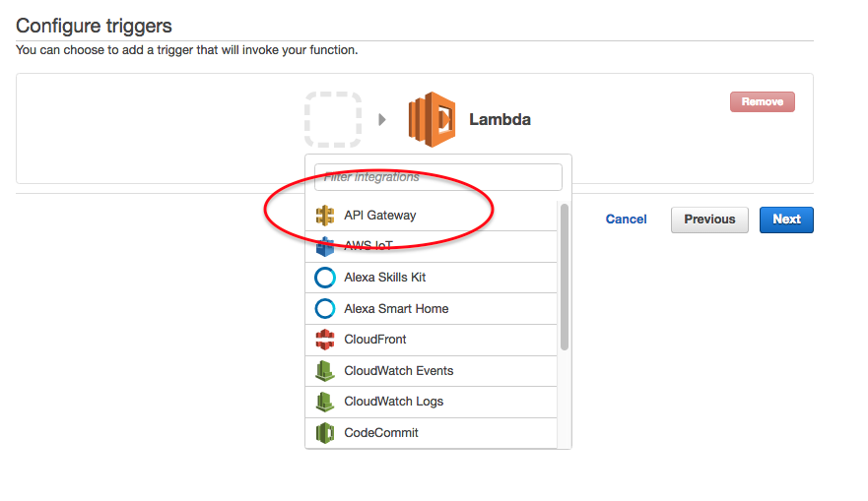Click the Filter integrations search field
868x501 pixels.
(x=438, y=177)
